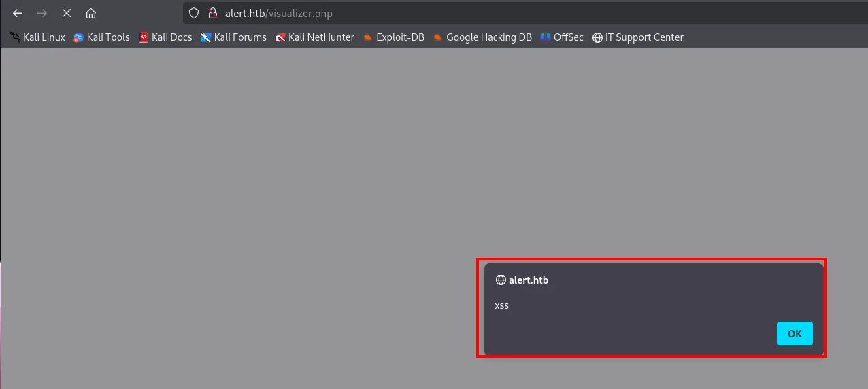
Task: Dismiss the xss alert with OK
Action: (795, 333)
